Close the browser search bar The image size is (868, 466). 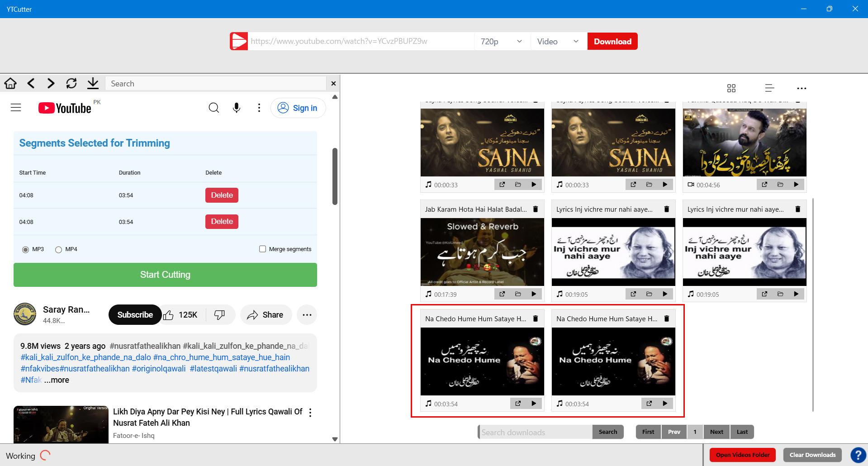pyautogui.click(x=333, y=83)
